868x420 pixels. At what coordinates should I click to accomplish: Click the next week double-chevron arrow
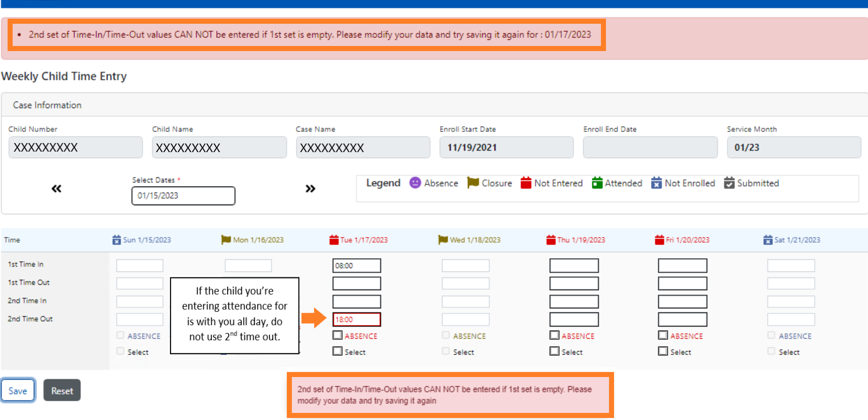[310, 189]
